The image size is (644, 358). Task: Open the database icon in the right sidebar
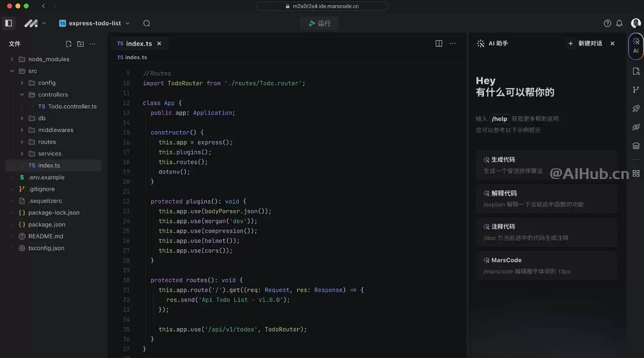636,145
